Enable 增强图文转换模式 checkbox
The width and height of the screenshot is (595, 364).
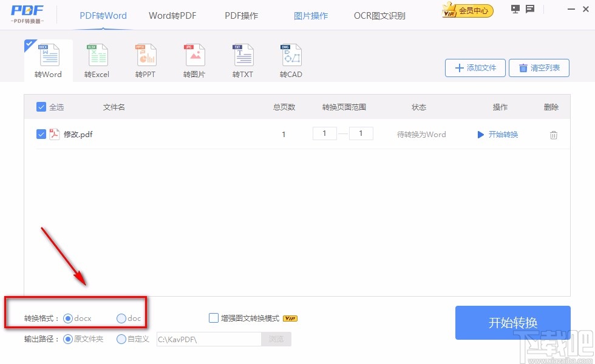click(x=214, y=317)
